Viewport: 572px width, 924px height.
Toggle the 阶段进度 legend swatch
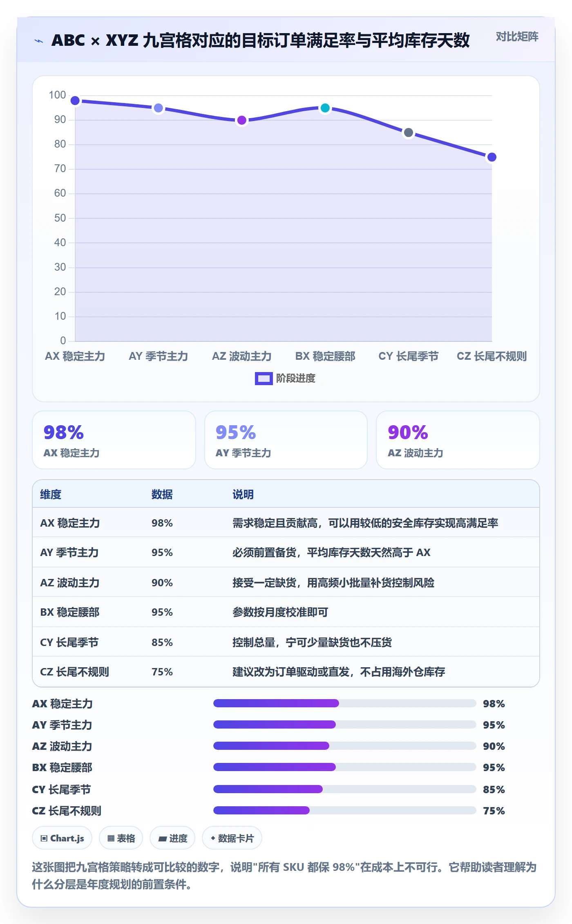[x=264, y=379]
